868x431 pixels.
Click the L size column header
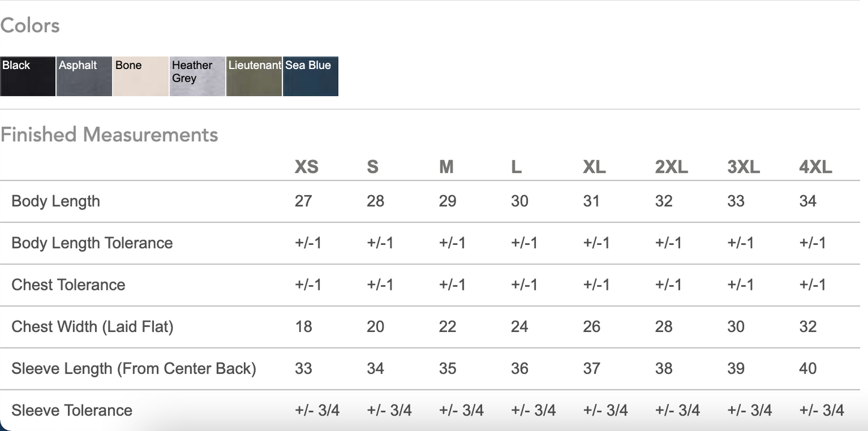tap(517, 167)
